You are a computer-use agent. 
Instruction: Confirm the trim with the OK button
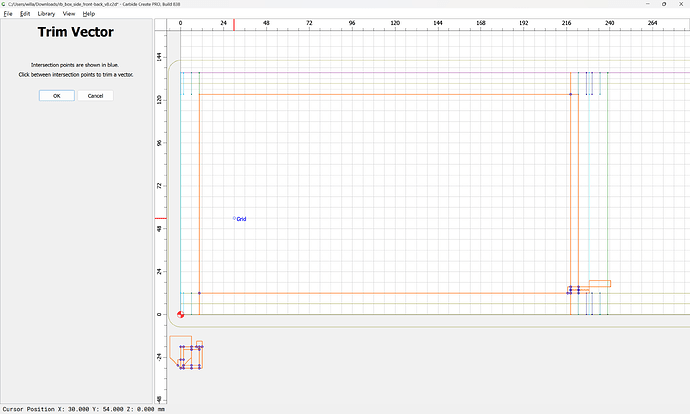tap(56, 96)
